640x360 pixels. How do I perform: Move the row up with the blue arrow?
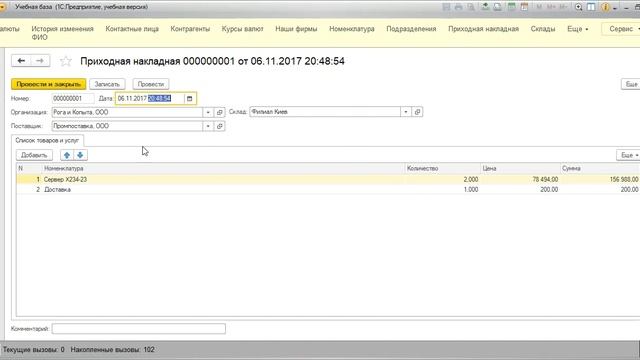point(67,155)
